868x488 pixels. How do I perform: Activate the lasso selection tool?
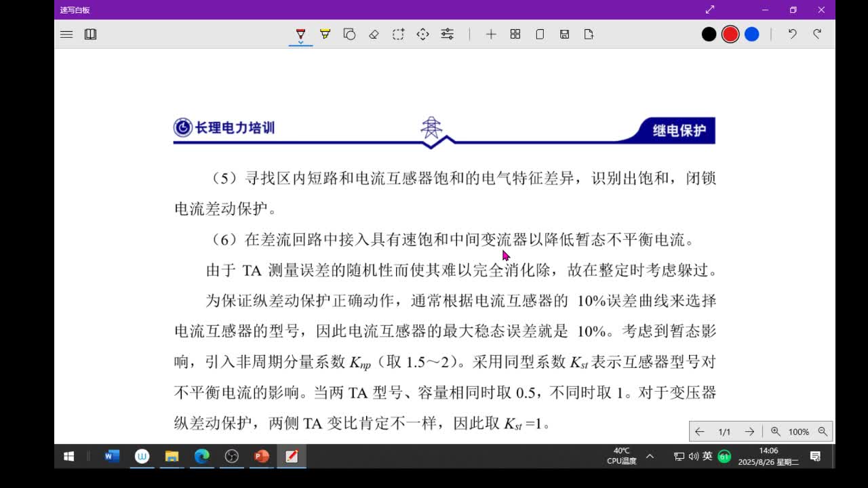[x=398, y=34]
